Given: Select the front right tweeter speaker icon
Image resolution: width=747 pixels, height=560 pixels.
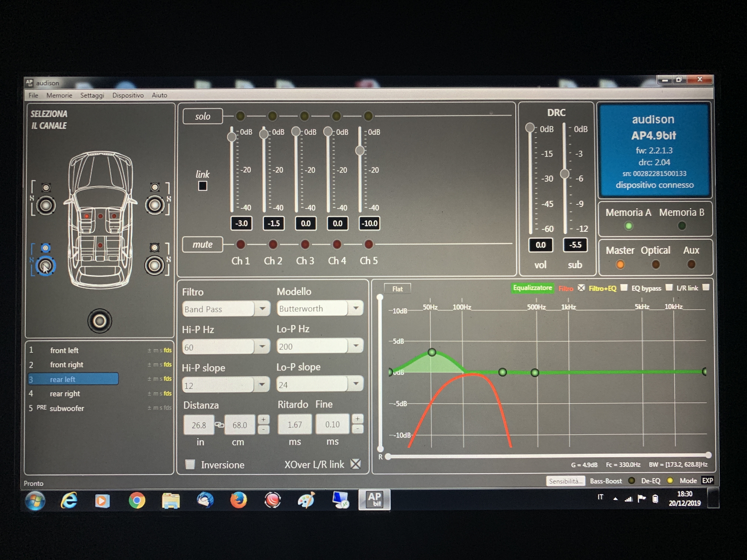Looking at the screenshot, I should pos(155,187).
